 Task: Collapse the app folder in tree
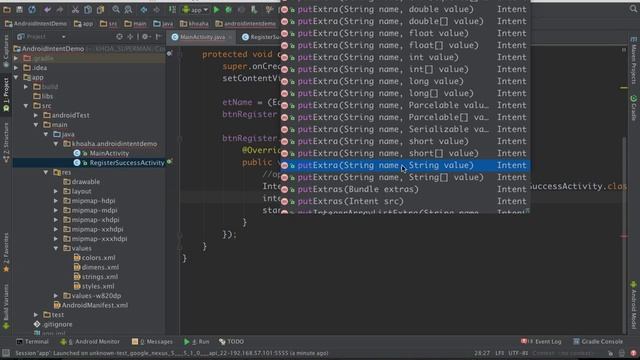click(x=16, y=77)
